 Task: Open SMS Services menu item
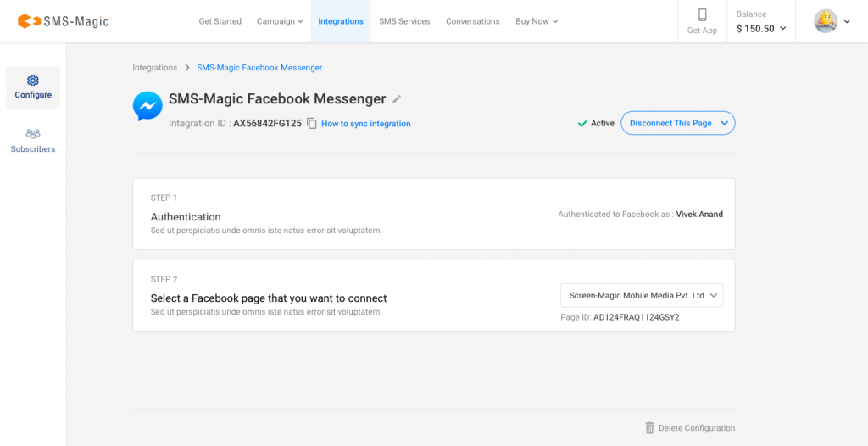404,21
